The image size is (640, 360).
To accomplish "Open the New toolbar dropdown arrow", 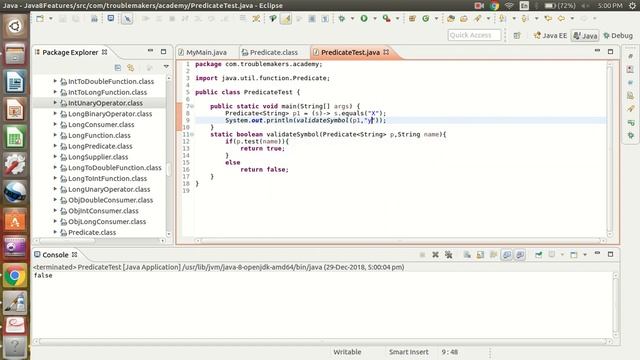I will coord(51,19).
